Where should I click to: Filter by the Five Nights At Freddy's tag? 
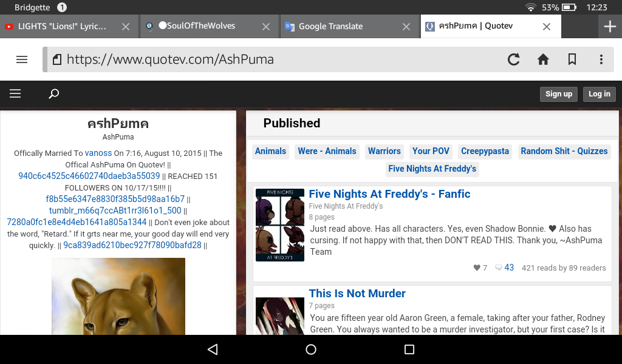point(432,169)
